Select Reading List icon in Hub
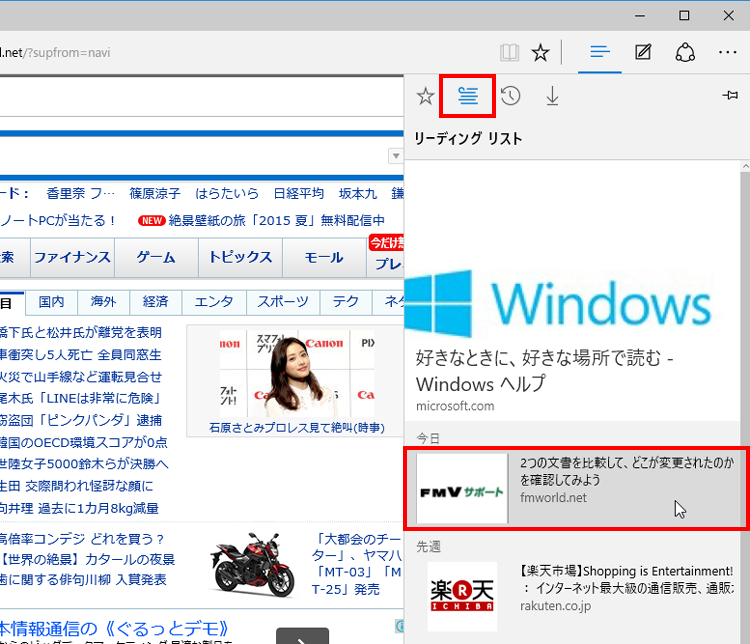The width and height of the screenshot is (750, 644). (x=467, y=96)
